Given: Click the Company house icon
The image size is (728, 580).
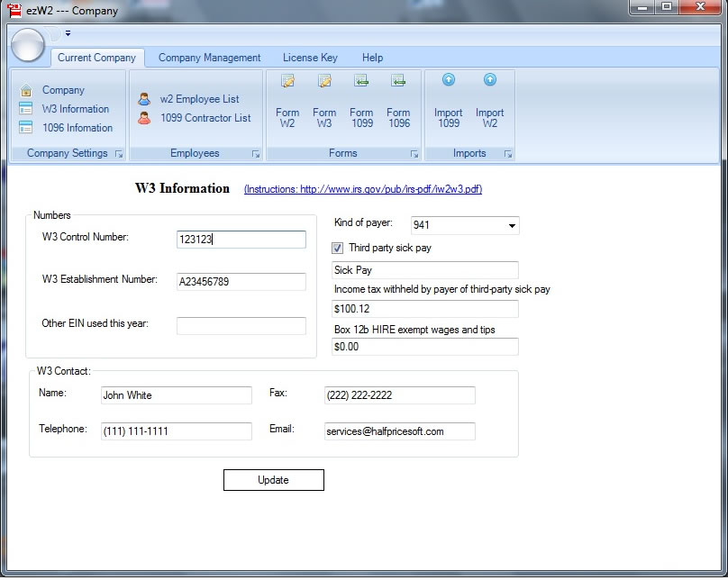Looking at the screenshot, I should [26, 90].
